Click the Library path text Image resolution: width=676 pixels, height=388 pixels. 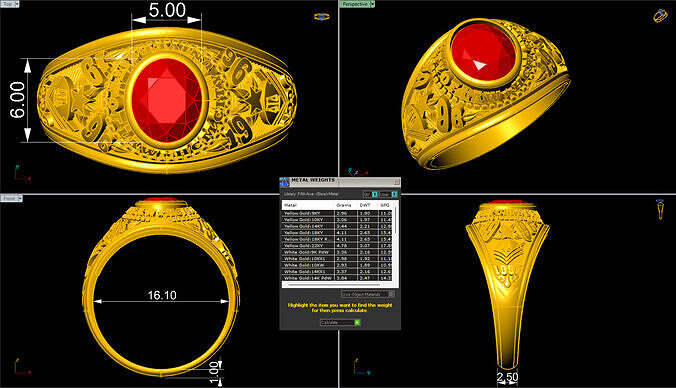coord(311,194)
